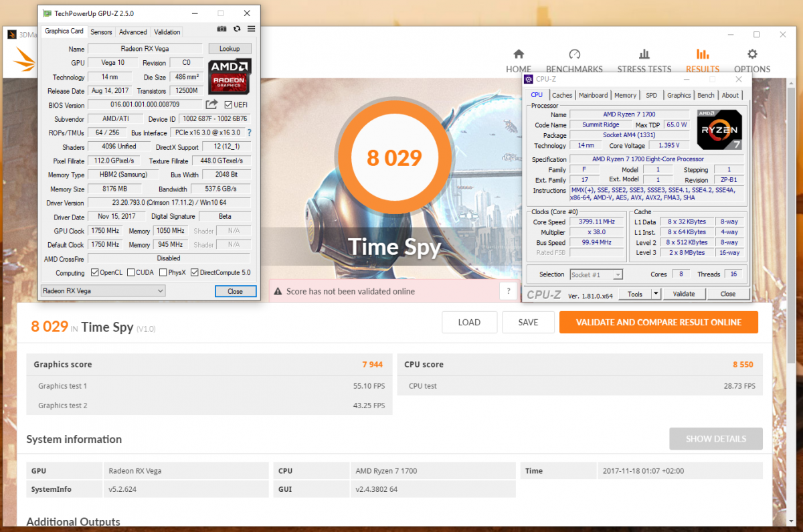Click the SHOW DETAILS button
803x532 pixels.
[x=716, y=439]
